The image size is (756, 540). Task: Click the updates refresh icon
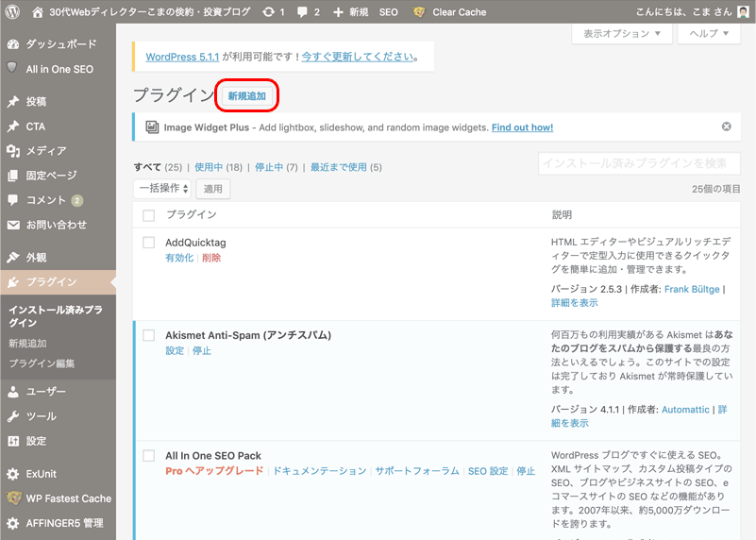click(x=268, y=12)
